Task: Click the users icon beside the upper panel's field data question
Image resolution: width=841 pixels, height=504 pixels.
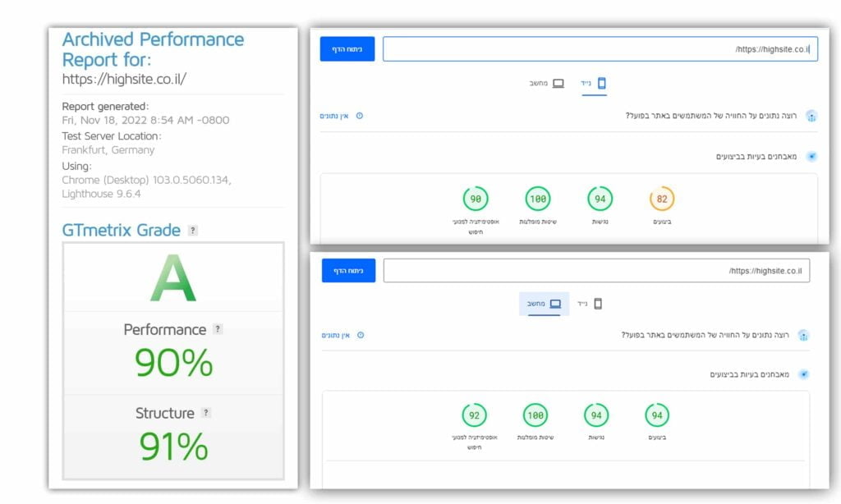Action: tap(811, 116)
